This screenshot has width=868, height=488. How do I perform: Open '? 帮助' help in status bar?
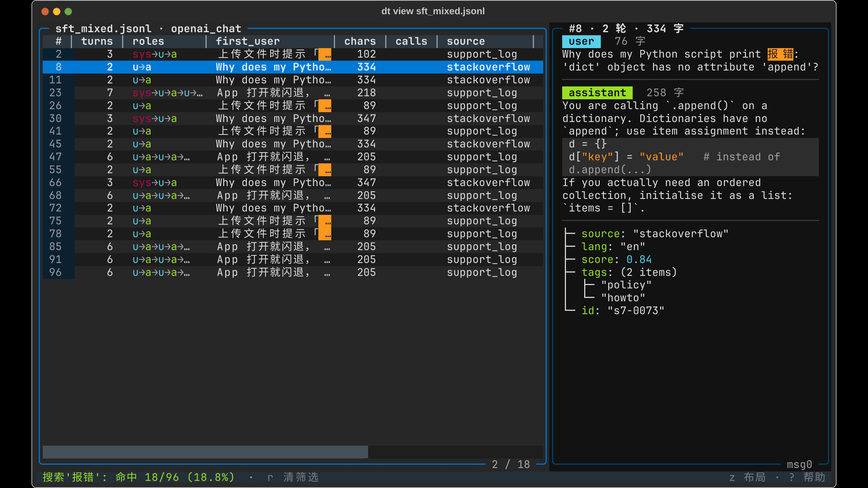(x=807, y=477)
